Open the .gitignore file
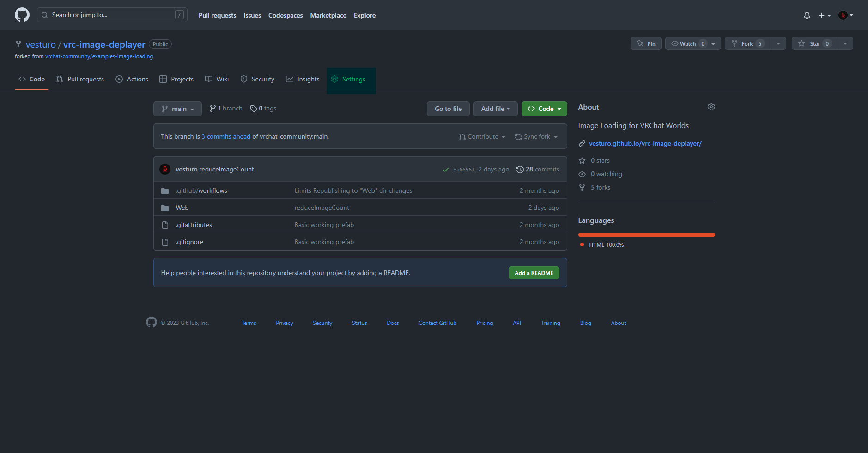The height and width of the screenshot is (453, 868). (189, 242)
